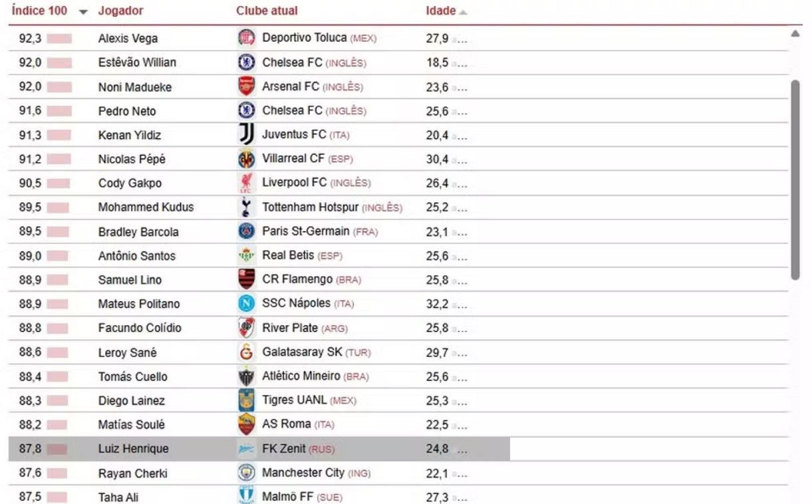Open Manchester City club link
The image size is (812, 504).
point(303,473)
